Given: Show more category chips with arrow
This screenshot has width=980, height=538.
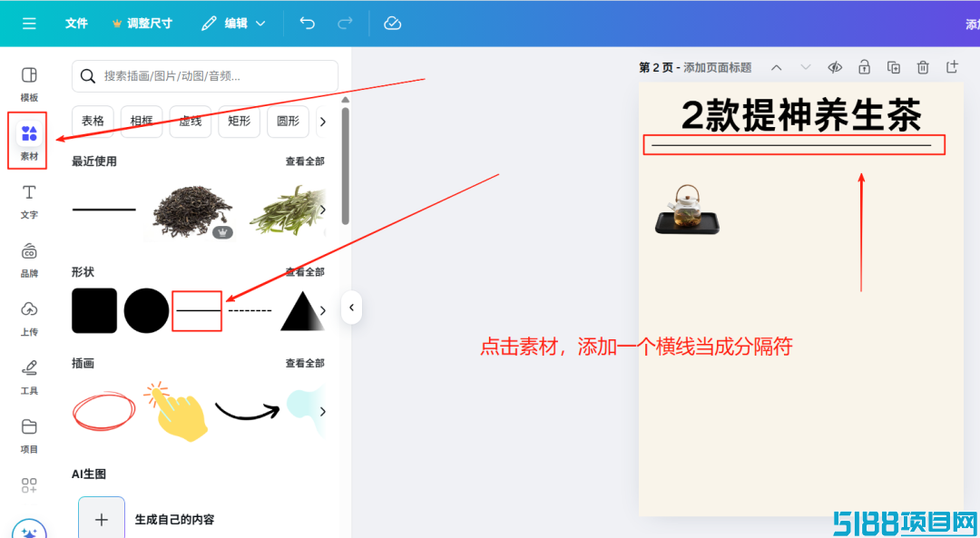Looking at the screenshot, I should click(x=322, y=122).
